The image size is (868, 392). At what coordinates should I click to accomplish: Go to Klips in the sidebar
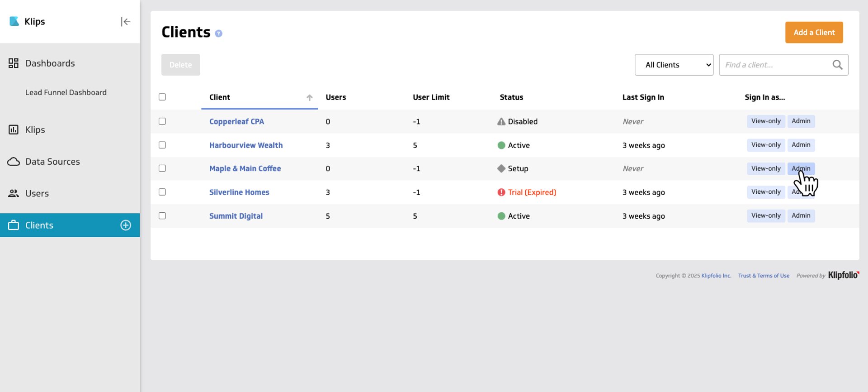tap(35, 130)
